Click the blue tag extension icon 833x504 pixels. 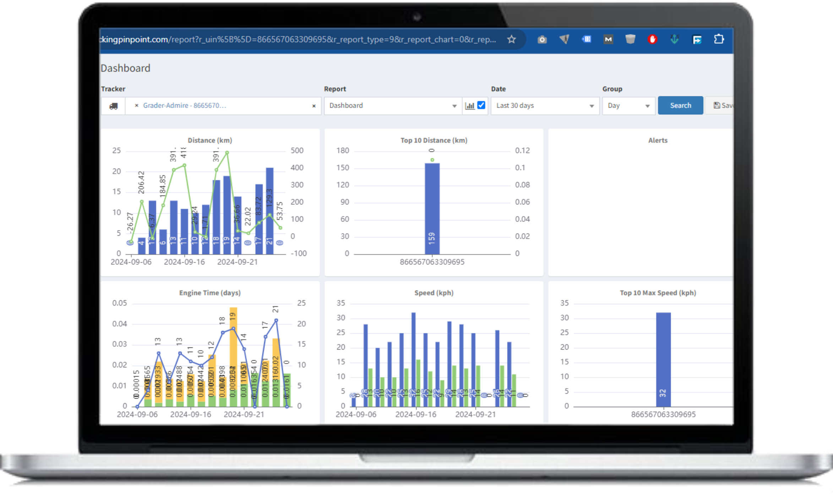[x=586, y=39]
